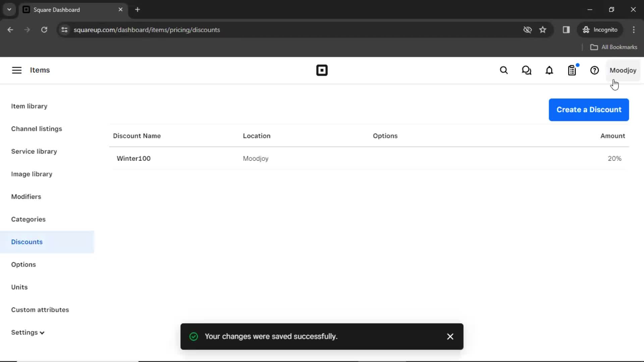Image resolution: width=644 pixels, height=362 pixels.
Task: Open Custom attributes page
Action: coord(40,310)
